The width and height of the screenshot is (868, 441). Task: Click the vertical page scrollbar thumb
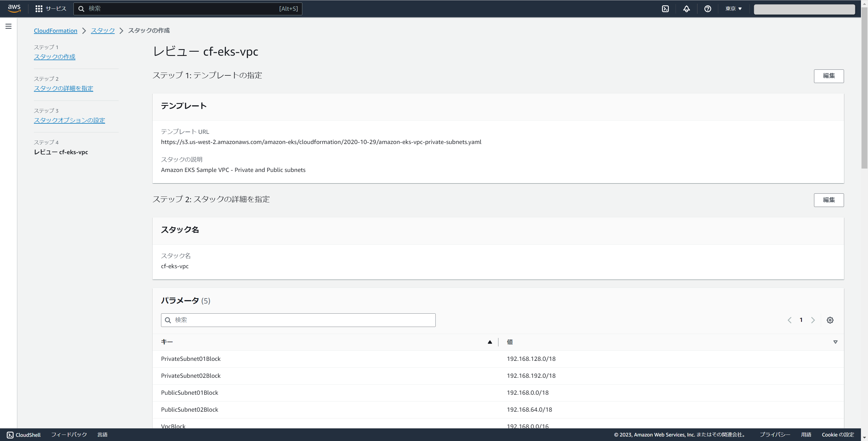pyautogui.click(x=864, y=88)
